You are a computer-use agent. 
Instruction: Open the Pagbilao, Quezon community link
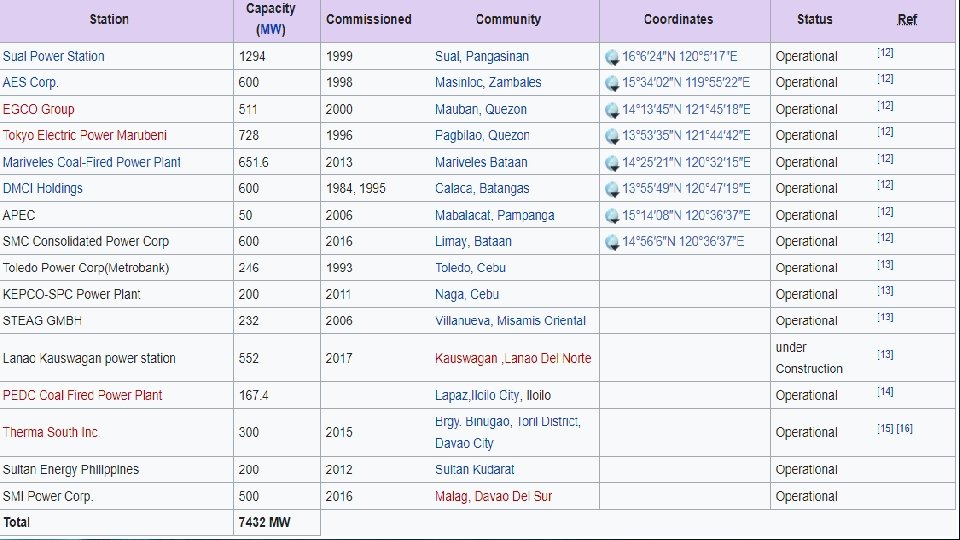click(482, 135)
